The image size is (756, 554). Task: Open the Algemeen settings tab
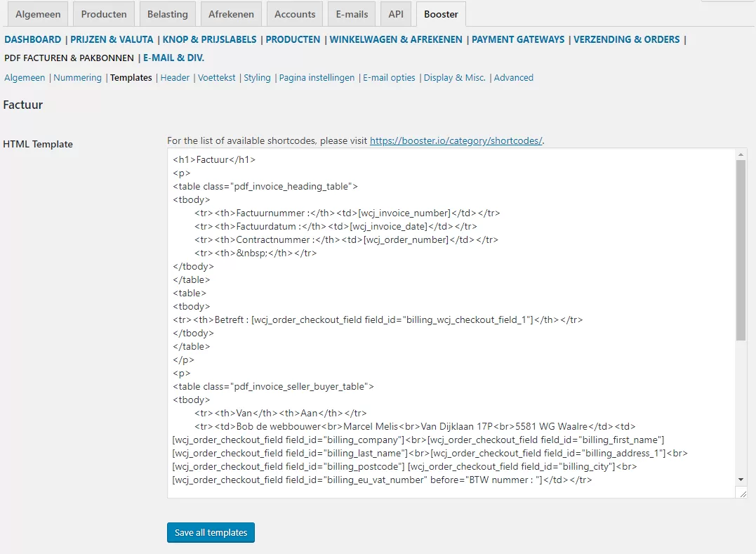37,13
